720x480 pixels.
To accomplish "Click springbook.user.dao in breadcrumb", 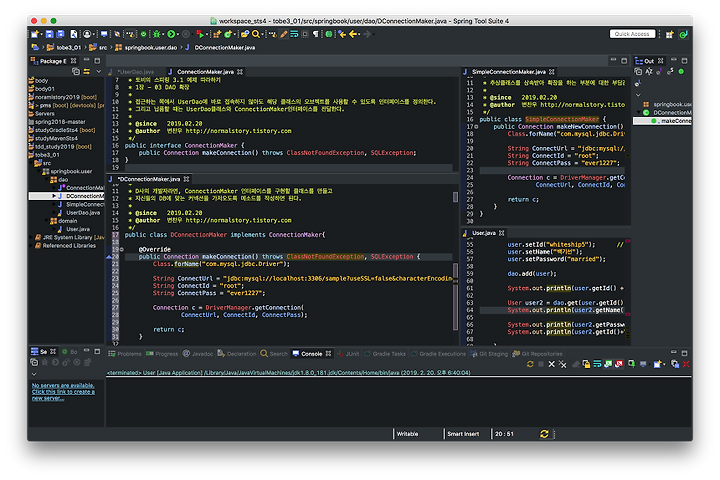I will pyautogui.click(x=151, y=47).
